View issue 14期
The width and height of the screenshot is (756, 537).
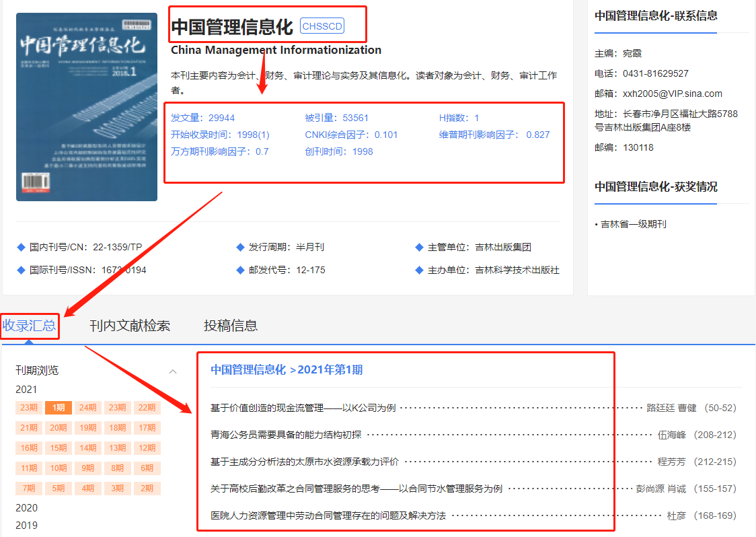pyautogui.click(x=87, y=448)
